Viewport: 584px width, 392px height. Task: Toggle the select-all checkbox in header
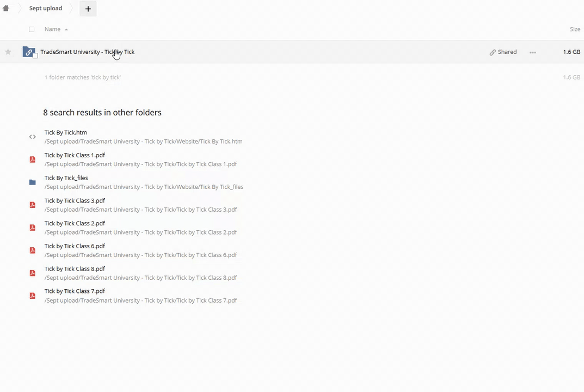32,29
